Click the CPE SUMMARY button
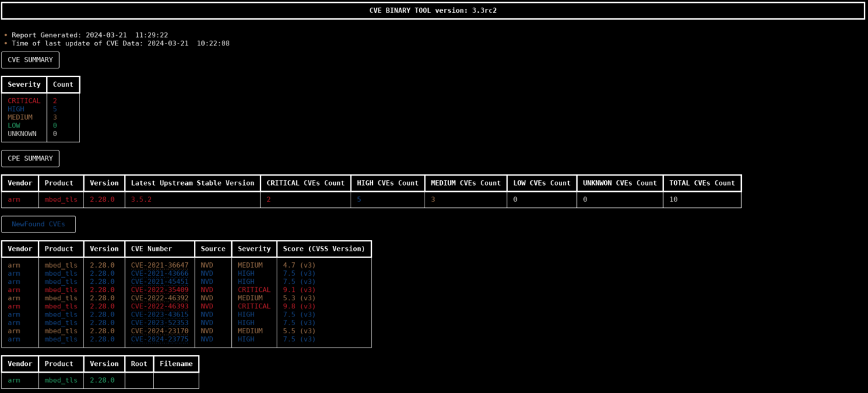The height and width of the screenshot is (393, 868). tap(30, 158)
